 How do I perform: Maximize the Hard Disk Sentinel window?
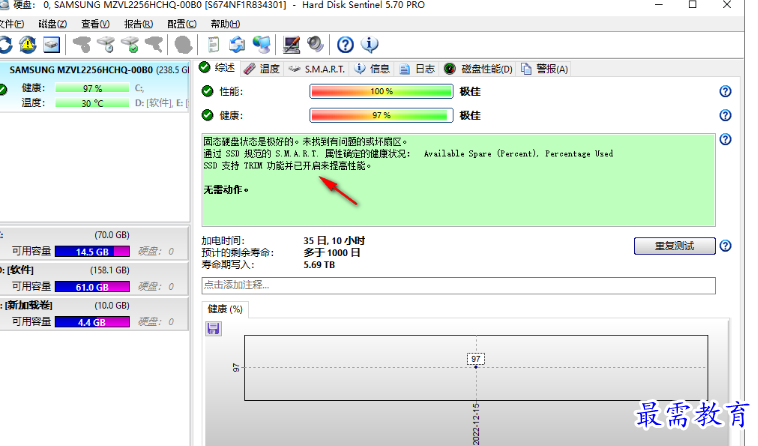[x=692, y=5]
